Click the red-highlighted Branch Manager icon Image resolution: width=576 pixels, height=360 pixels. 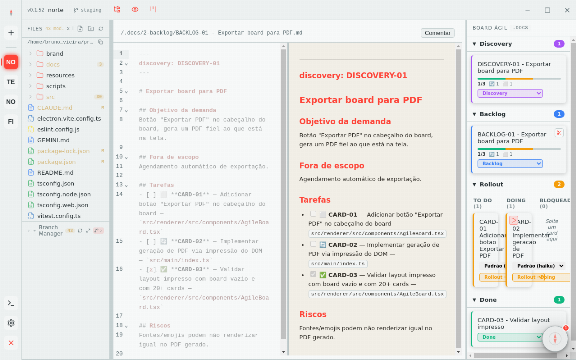coord(98,230)
